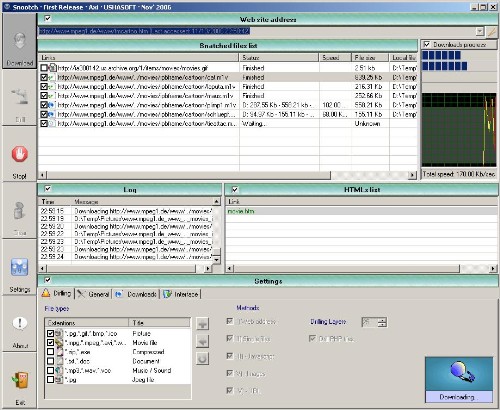Click the wand icon beside address bar
This screenshot has width=500, height=410.
pos(491,31)
